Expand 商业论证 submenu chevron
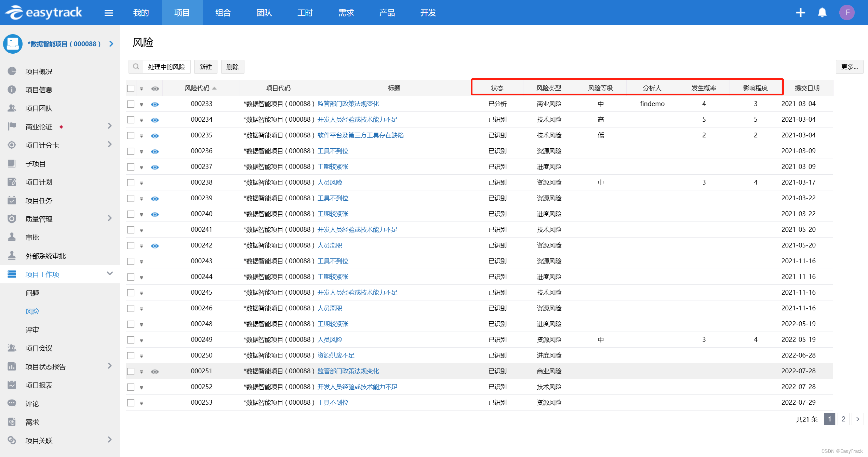Viewport: 868px width, 457px height. coord(110,126)
